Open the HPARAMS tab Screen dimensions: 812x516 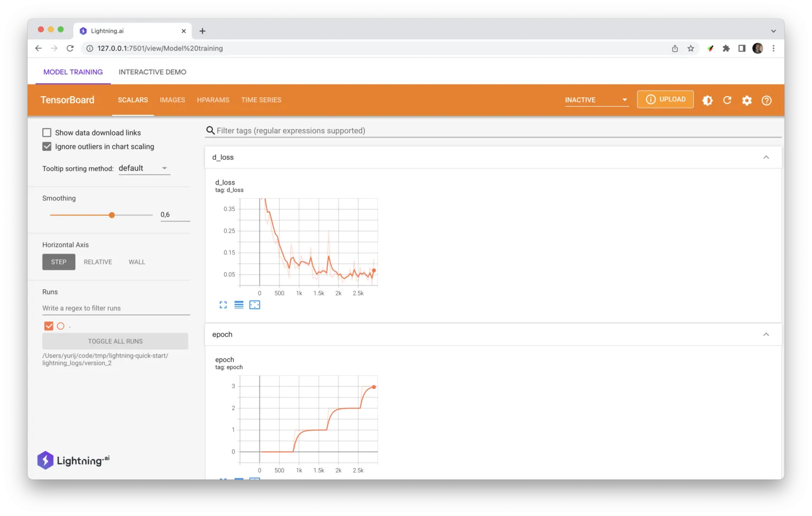click(x=213, y=100)
